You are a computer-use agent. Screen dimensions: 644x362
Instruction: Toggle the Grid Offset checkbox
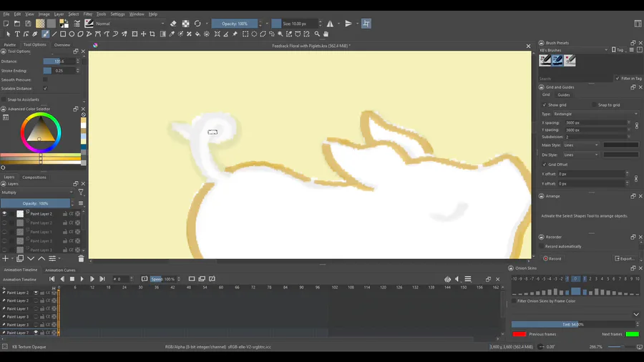(x=545, y=164)
